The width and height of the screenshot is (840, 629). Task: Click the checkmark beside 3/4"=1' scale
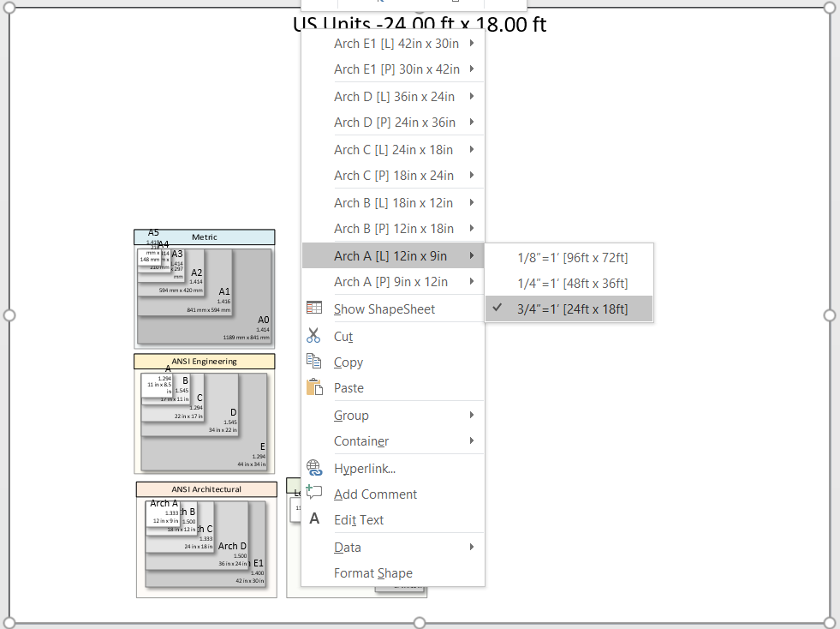[497, 309]
